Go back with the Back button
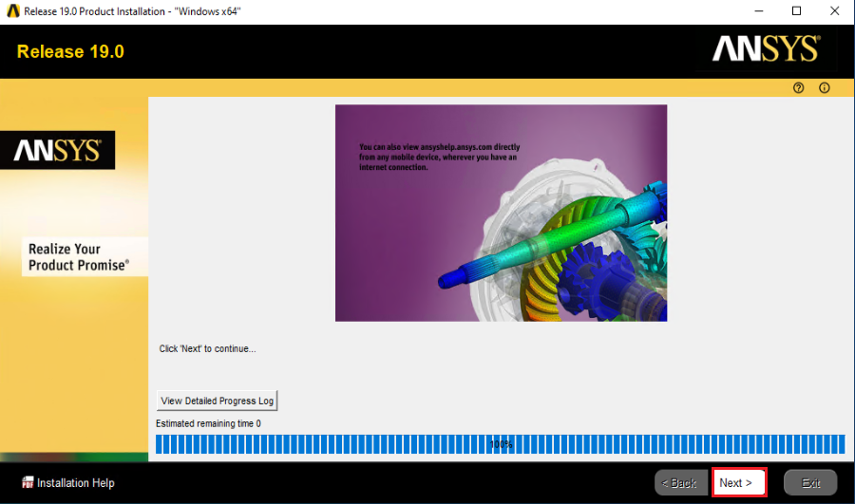855x504 pixels. coord(680,482)
